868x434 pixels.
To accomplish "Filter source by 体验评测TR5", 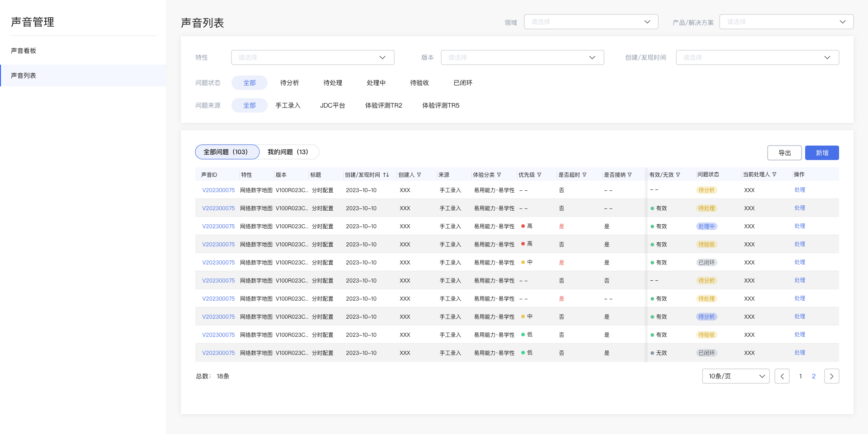I will coord(441,105).
